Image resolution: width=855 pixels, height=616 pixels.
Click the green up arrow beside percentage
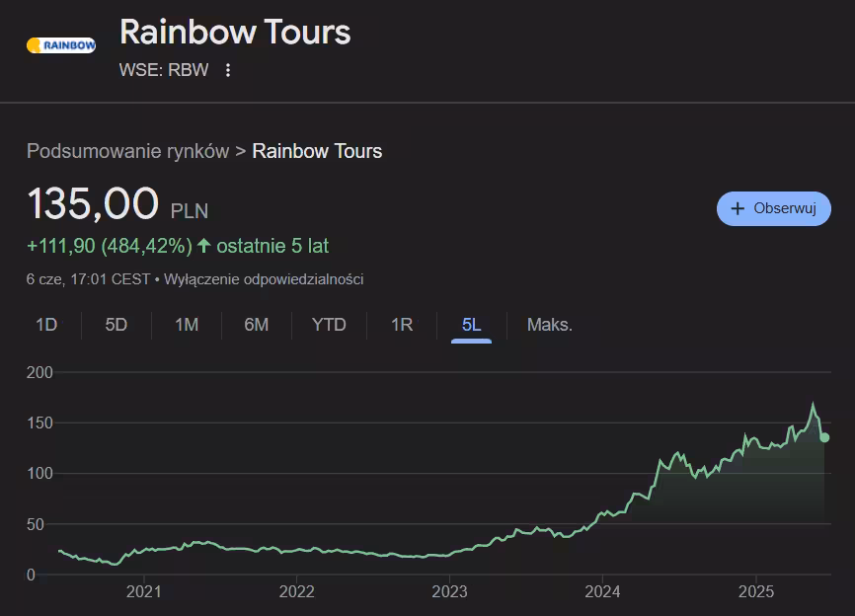(x=204, y=245)
